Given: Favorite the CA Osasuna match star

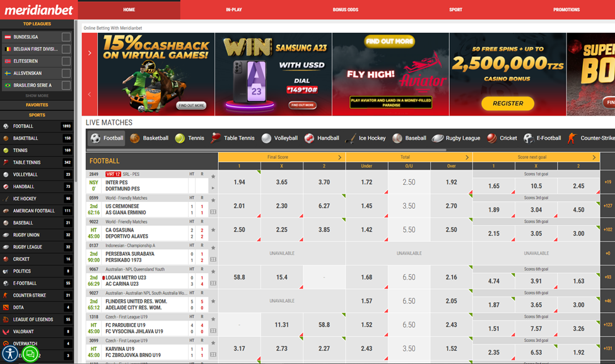Looking at the screenshot, I should (x=213, y=230).
